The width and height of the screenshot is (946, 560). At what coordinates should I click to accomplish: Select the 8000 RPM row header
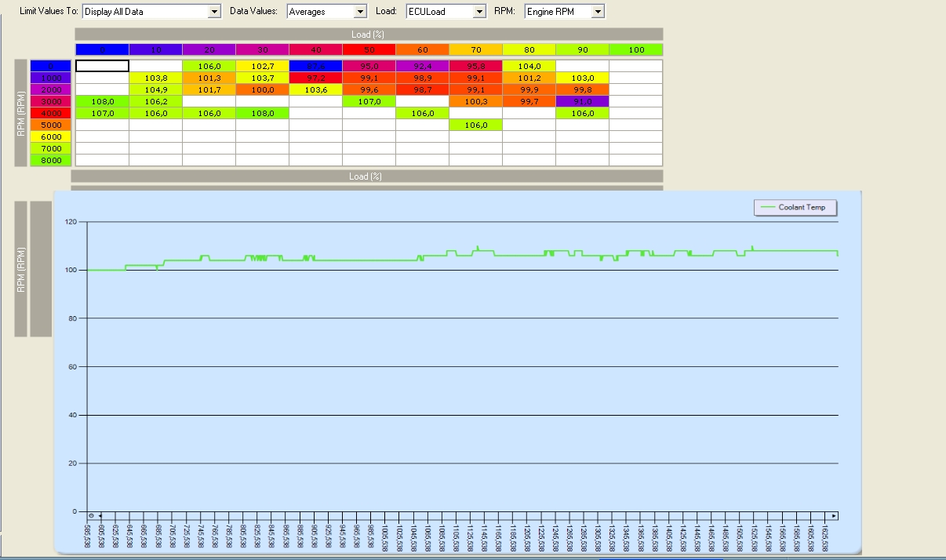(51, 160)
